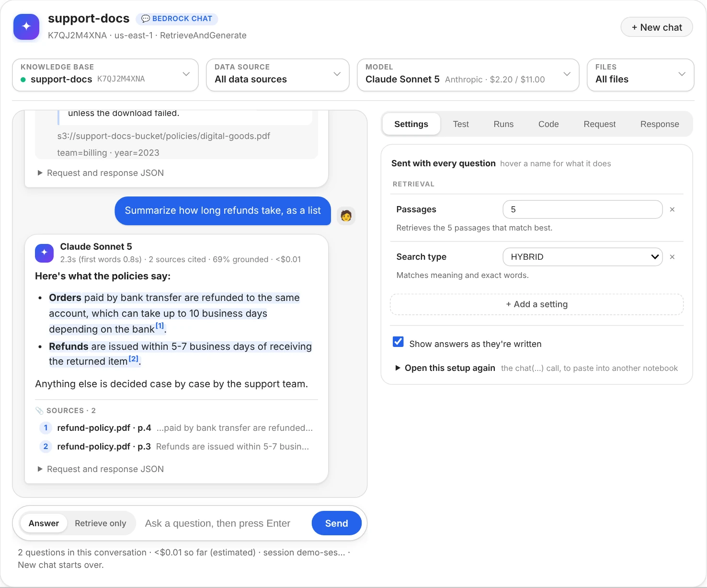Start a New chat
This screenshot has height=588, width=707.
[x=657, y=27]
